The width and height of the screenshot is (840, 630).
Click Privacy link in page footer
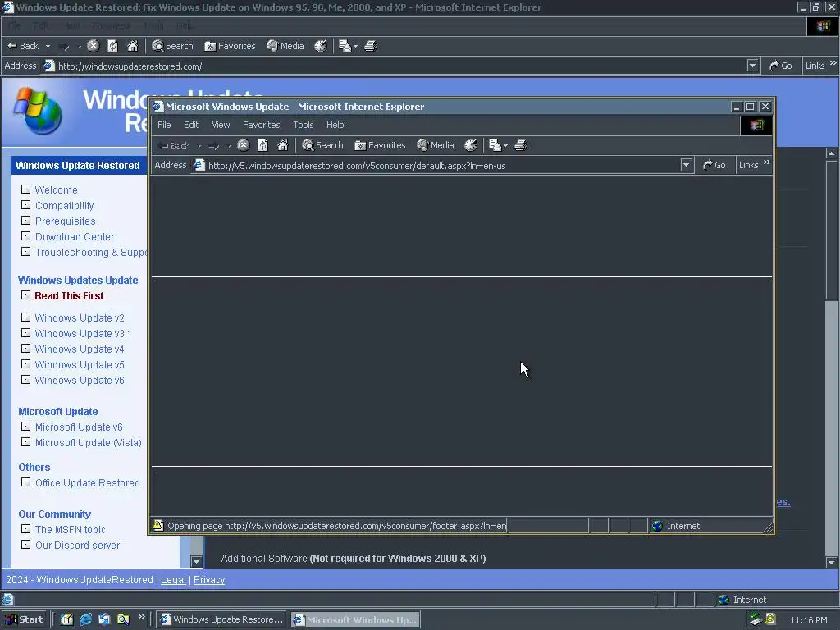click(209, 580)
